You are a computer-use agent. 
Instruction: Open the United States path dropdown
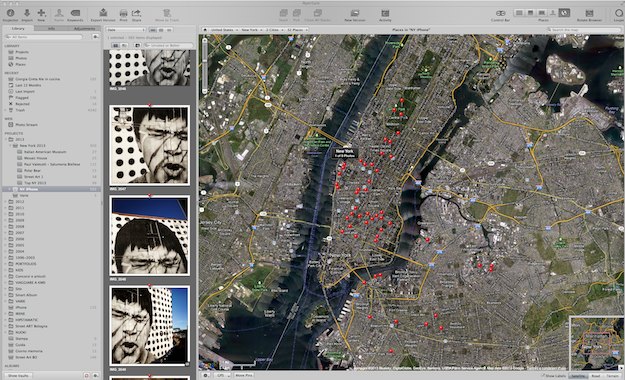coord(224,30)
